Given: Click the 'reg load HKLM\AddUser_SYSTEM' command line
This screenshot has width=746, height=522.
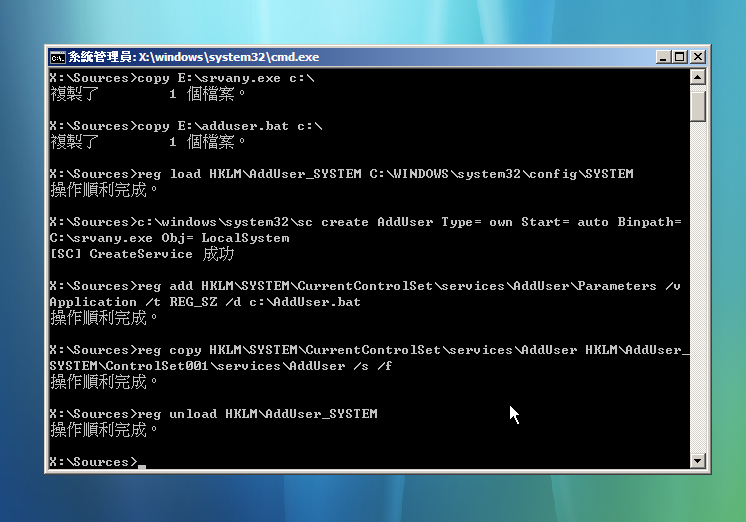Looking at the screenshot, I should point(342,174).
